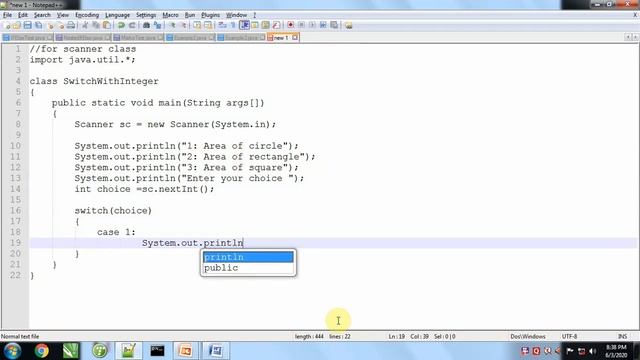Click the 'class SwitchWithInteger' code line
This screenshot has height=360, width=640.
[x=94, y=81]
